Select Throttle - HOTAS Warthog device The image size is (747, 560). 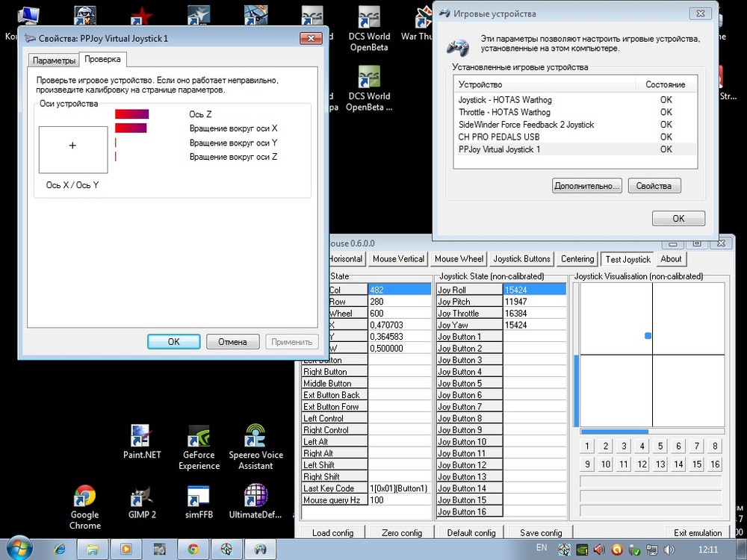click(575, 113)
